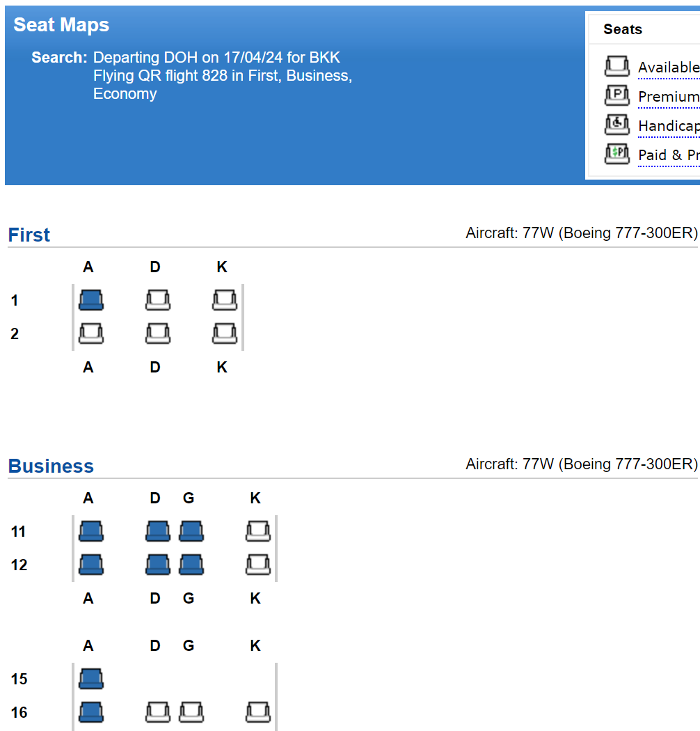Image resolution: width=700 pixels, height=731 pixels.
Task: Click occupied Business seat 15A
Action: [91, 679]
